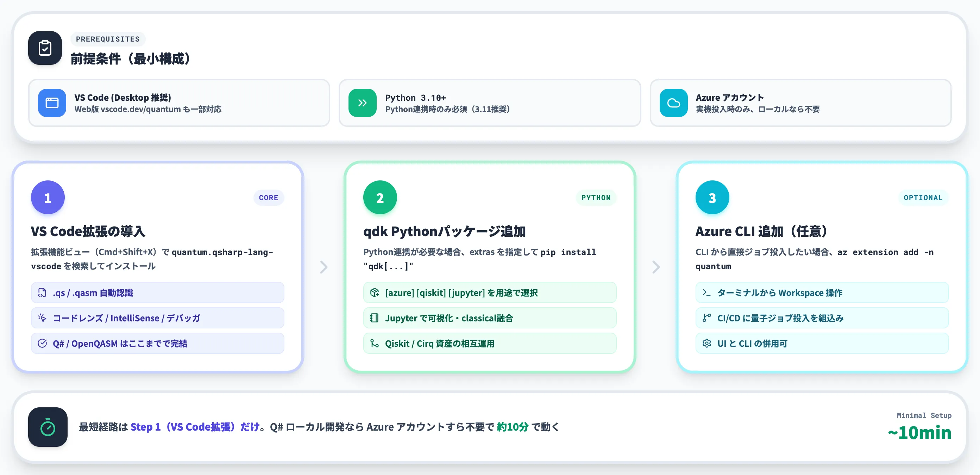Click the file icon beside .qs / .qasm 自動認識
The height and width of the screenshot is (475, 980).
42,292
